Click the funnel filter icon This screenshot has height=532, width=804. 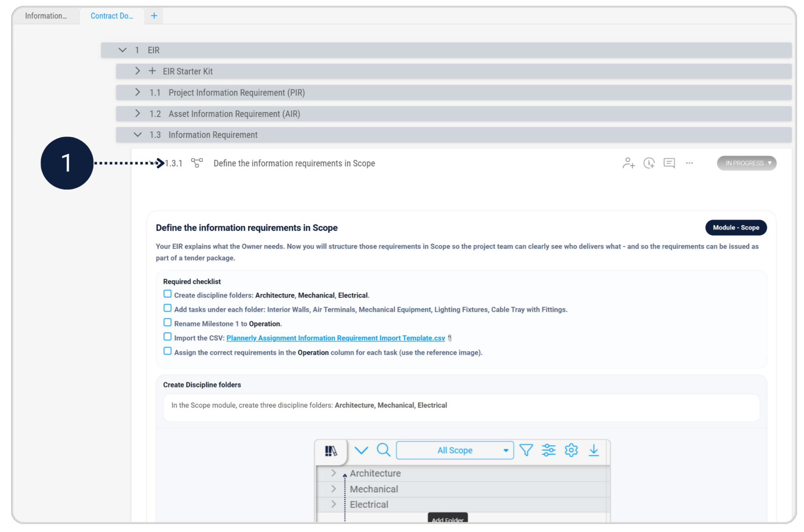click(526, 450)
